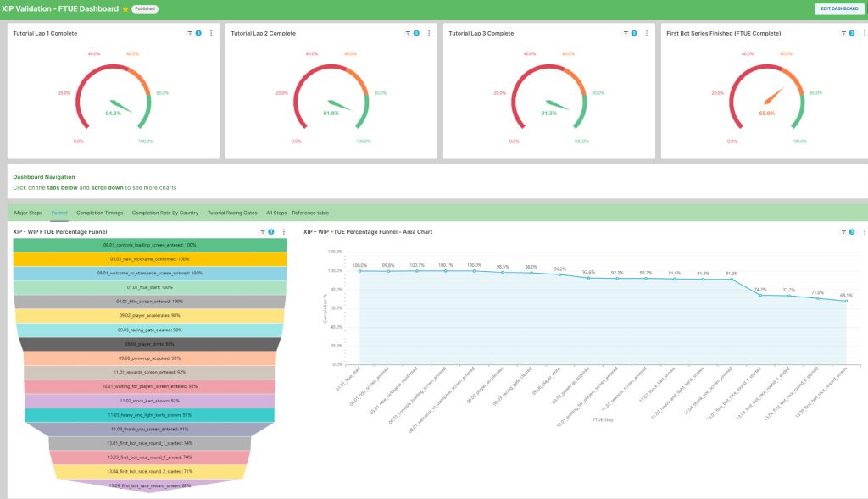Open three-dot menu on Tutorial Lap 3 Complete
The image size is (868, 499).
(x=647, y=33)
